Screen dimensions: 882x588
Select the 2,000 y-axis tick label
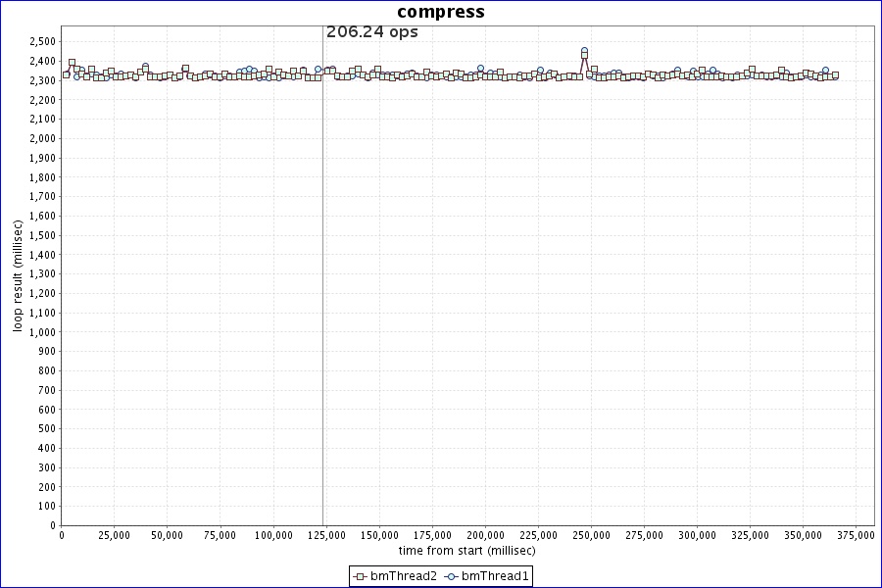point(42,138)
